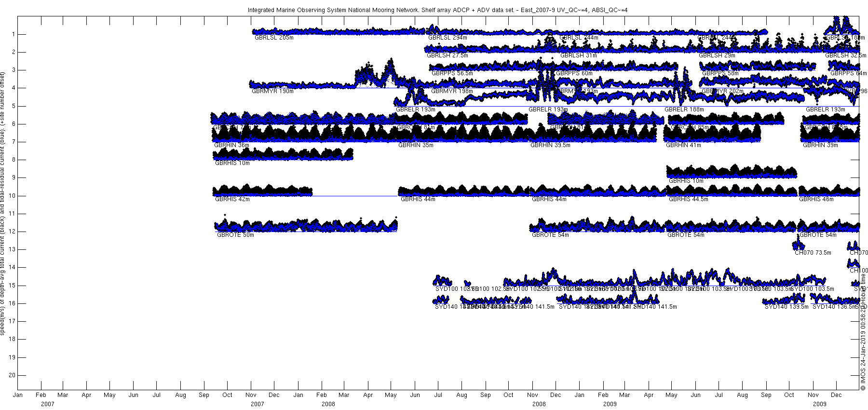This screenshot has width=868, height=410.
Task: Click the GBRHIN 39m label
Action: pos(820,145)
